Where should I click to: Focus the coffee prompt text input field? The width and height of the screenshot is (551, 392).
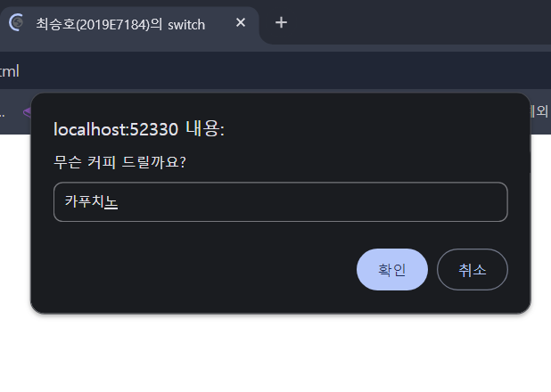coord(281,201)
